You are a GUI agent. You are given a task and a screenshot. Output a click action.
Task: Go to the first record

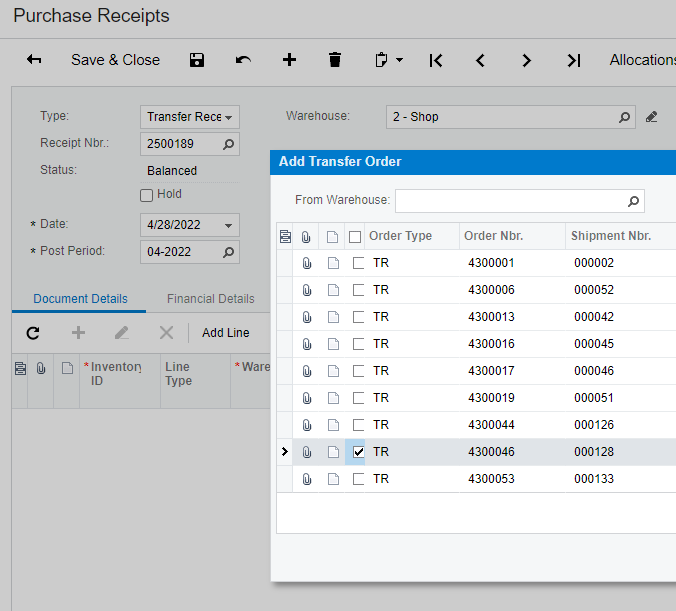tap(435, 60)
